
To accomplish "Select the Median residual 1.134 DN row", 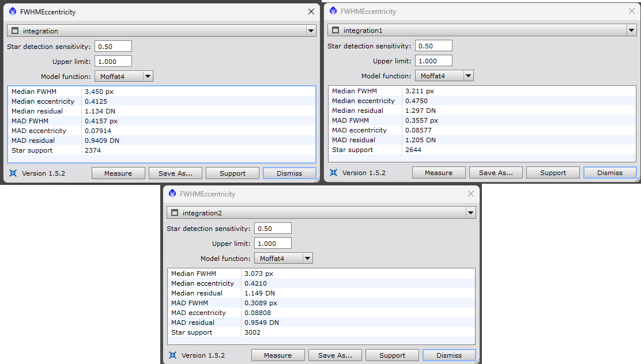I will [x=162, y=111].
